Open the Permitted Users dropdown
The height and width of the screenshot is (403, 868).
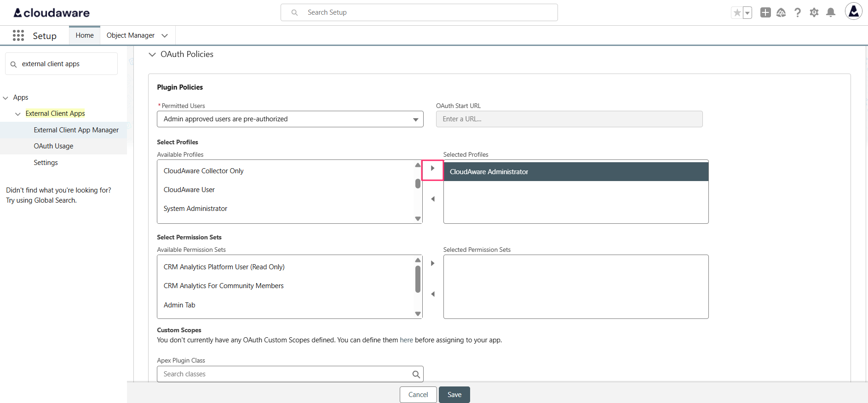pyautogui.click(x=290, y=119)
